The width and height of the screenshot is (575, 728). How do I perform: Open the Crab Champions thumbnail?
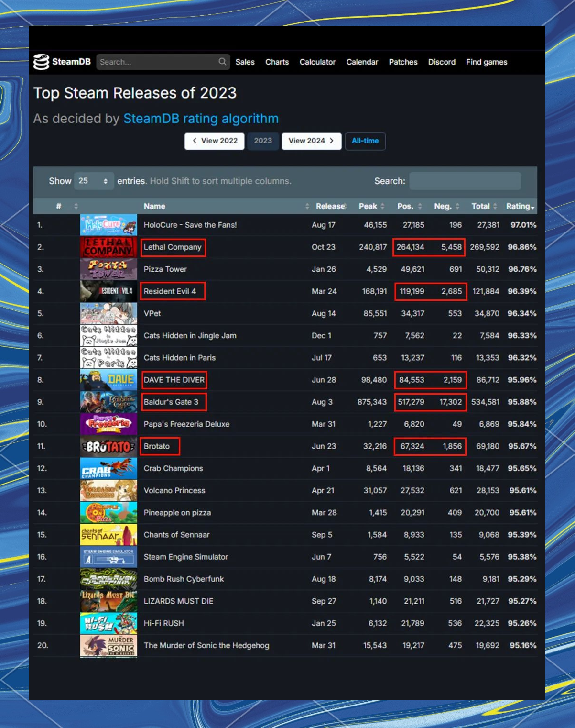coord(108,468)
